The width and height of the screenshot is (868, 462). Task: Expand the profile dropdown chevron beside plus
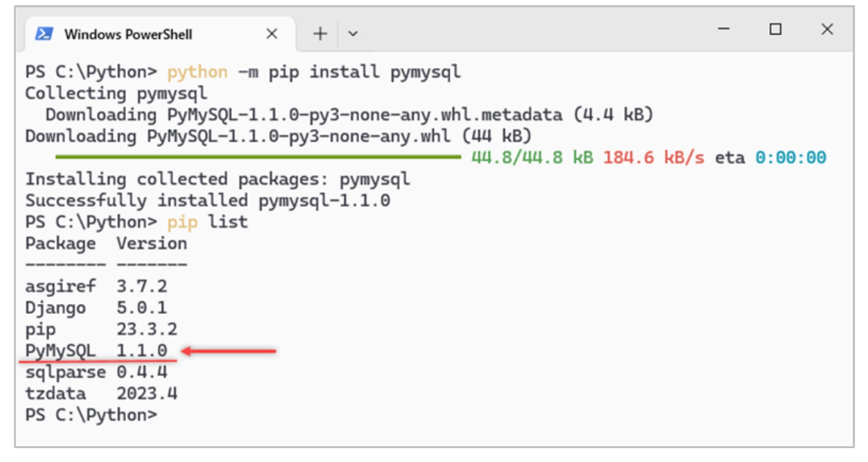pos(353,34)
